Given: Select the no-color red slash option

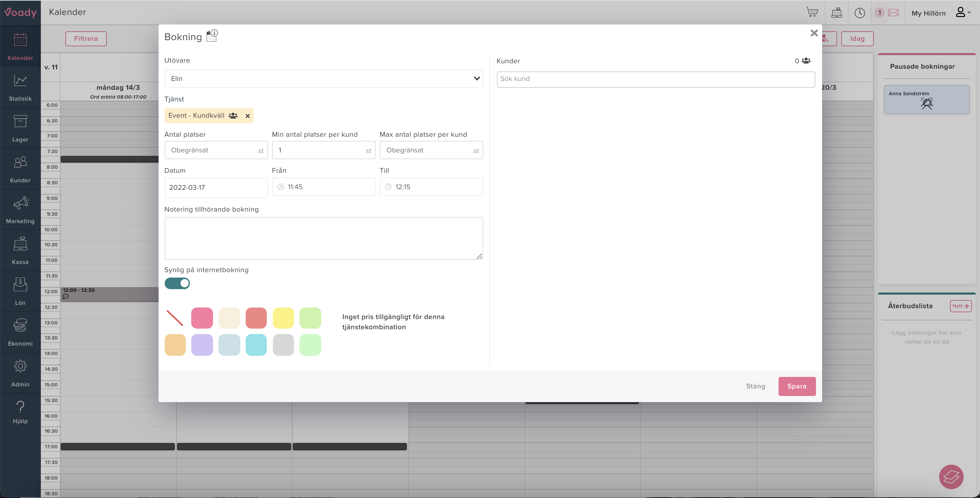Looking at the screenshot, I should (175, 318).
